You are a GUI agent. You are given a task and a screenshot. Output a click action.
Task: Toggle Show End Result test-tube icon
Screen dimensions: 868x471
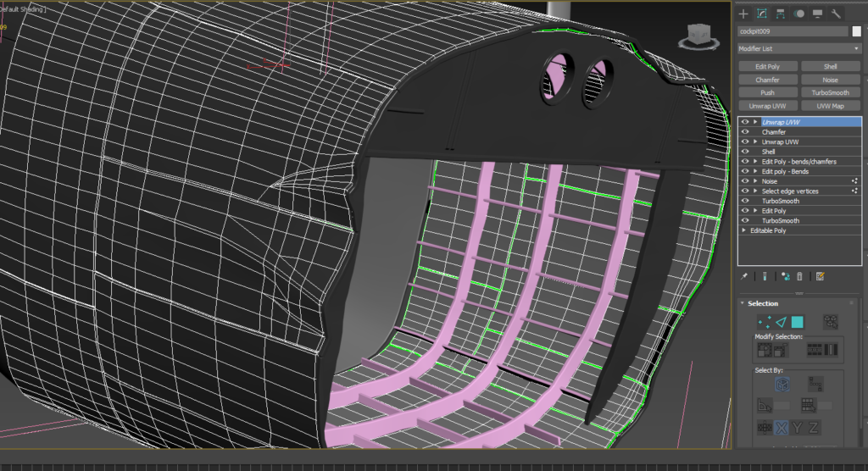(x=765, y=276)
